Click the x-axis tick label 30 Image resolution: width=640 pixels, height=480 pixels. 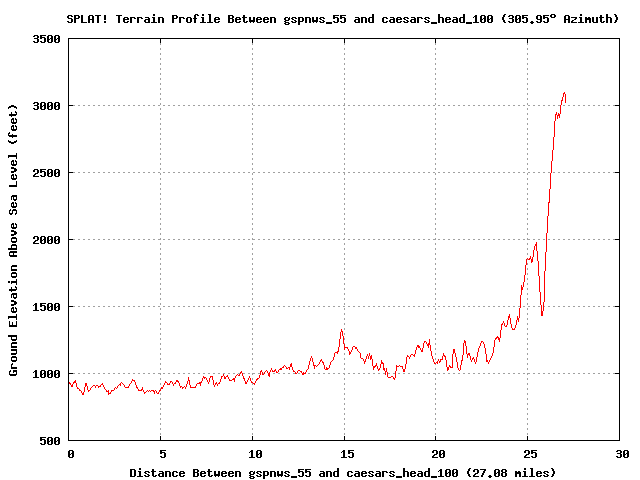pyautogui.click(x=622, y=454)
